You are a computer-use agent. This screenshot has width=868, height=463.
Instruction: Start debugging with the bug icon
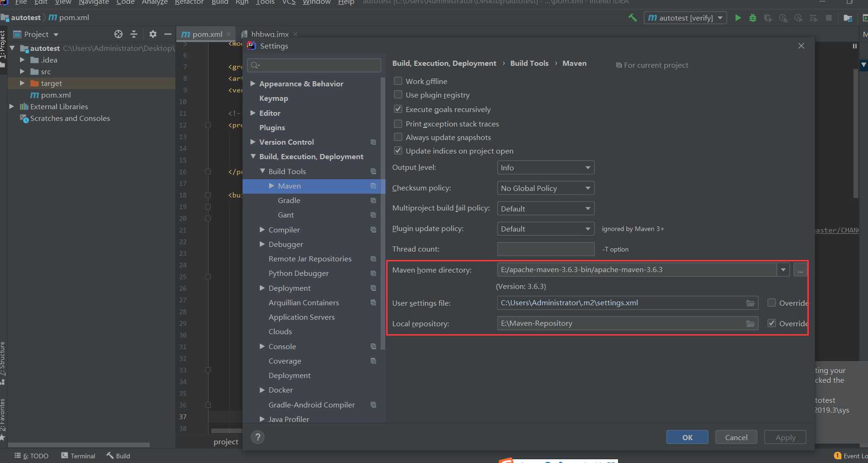(x=753, y=18)
